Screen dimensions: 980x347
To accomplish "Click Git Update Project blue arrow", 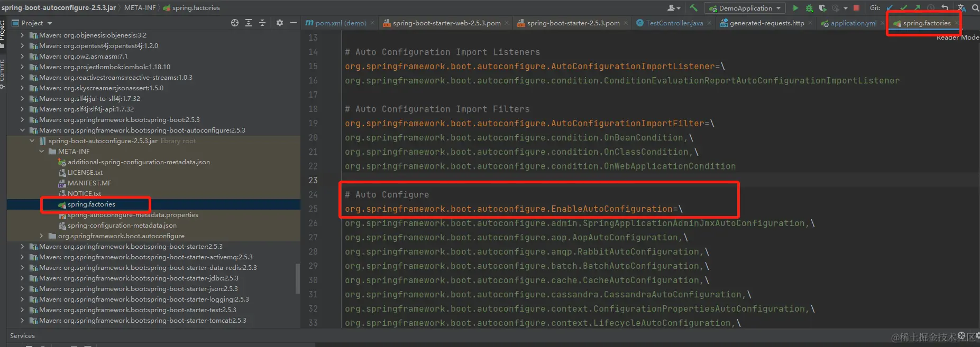I will click(x=890, y=8).
